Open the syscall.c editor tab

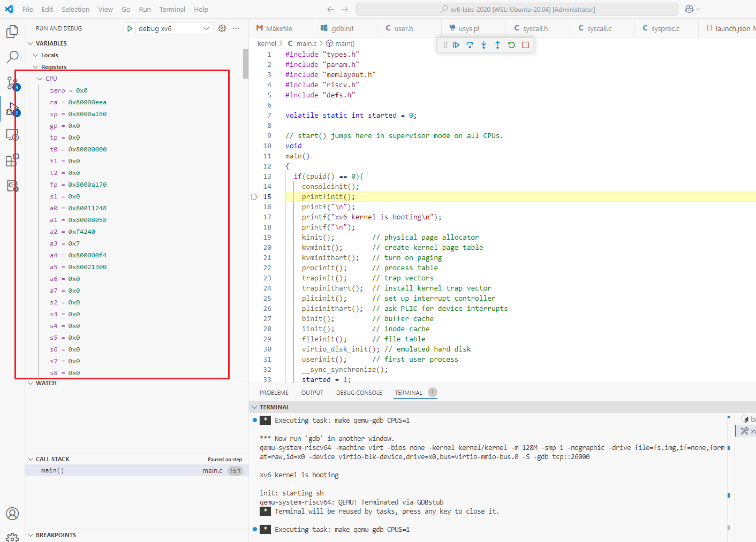point(599,28)
